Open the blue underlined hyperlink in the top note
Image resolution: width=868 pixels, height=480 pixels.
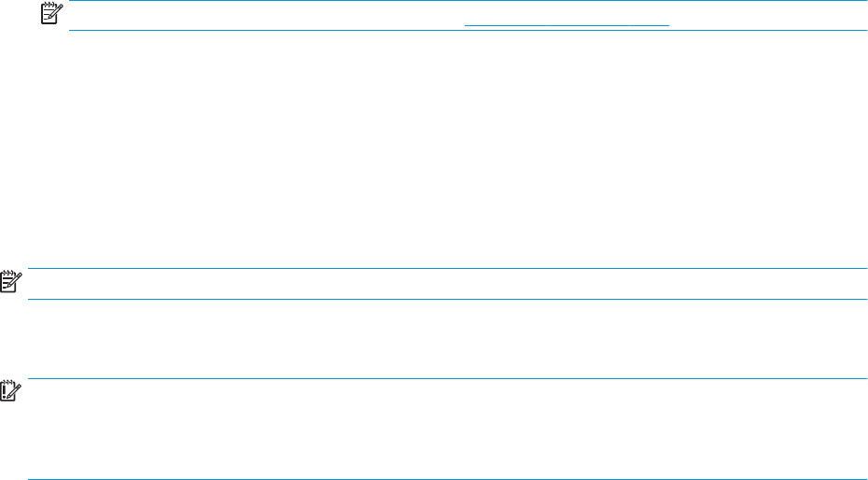click(x=567, y=25)
